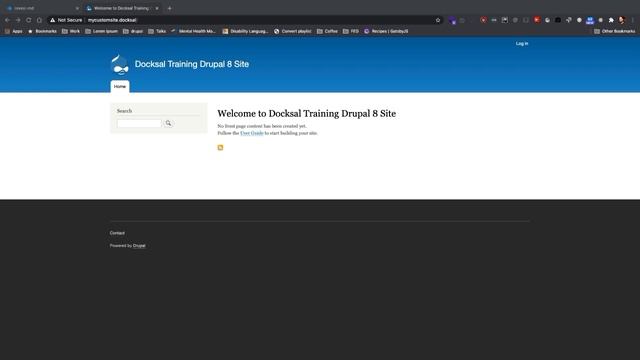Expand the Other Bookmarks folder
Screen dimensions: 640x360
click(615, 31)
